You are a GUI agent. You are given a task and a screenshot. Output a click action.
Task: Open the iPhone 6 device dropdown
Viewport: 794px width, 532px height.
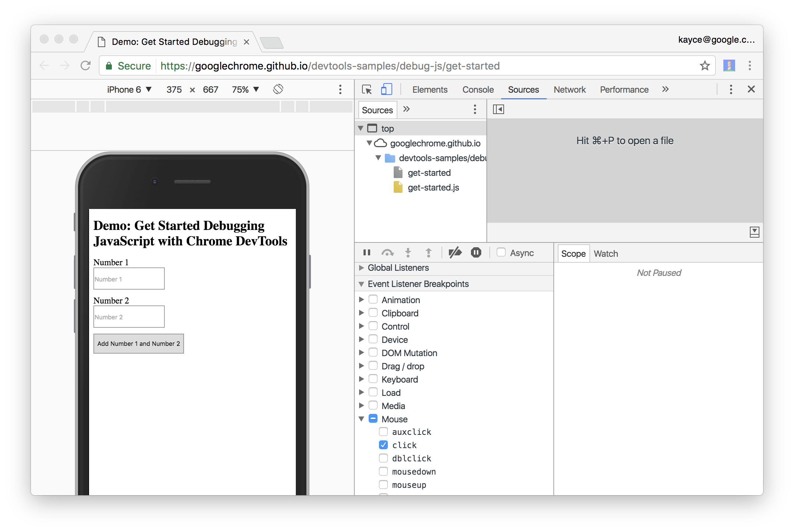129,89
